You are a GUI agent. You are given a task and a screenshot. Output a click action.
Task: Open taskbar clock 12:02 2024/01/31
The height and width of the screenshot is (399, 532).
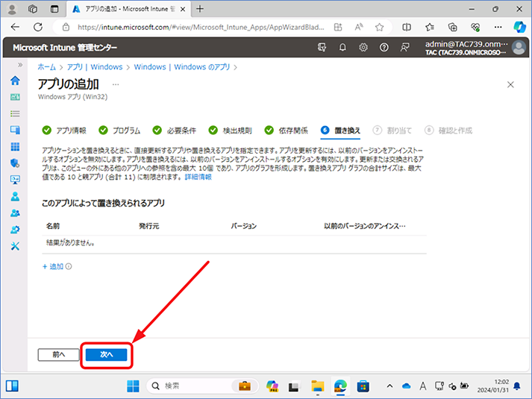[493, 386]
